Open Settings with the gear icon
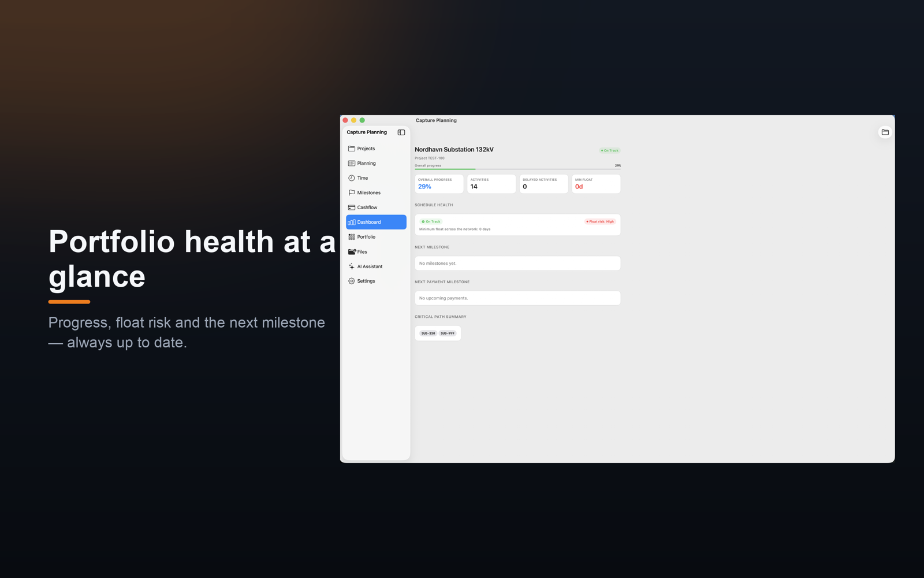This screenshot has height=578, width=924. [x=351, y=281]
